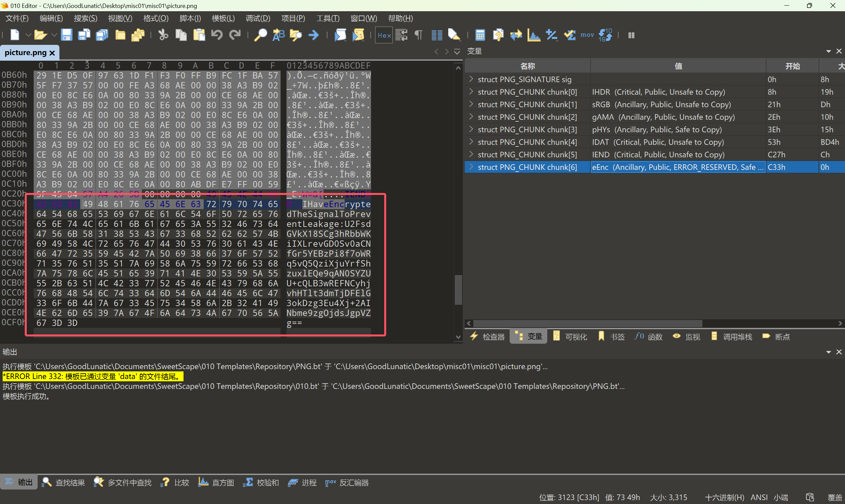
Task: Open the 脚本(I) menu
Action: click(x=190, y=18)
